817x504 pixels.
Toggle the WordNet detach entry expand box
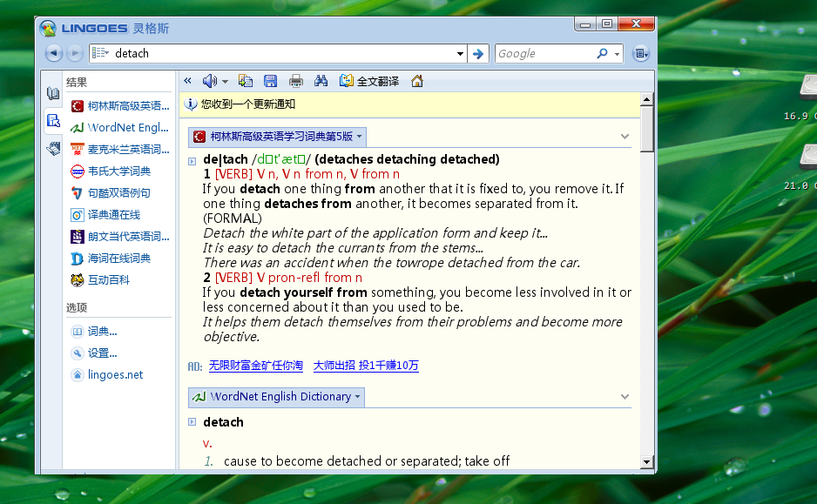click(x=192, y=421)
